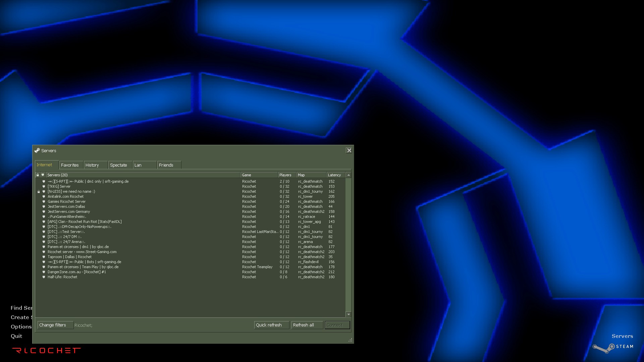
Task: Click the Steam icon in the Servers title bar
Action: coord(37,150)
